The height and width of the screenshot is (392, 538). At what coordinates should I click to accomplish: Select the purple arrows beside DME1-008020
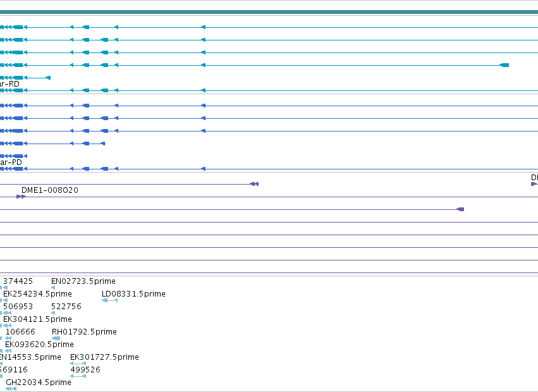(x=21, y=197)
